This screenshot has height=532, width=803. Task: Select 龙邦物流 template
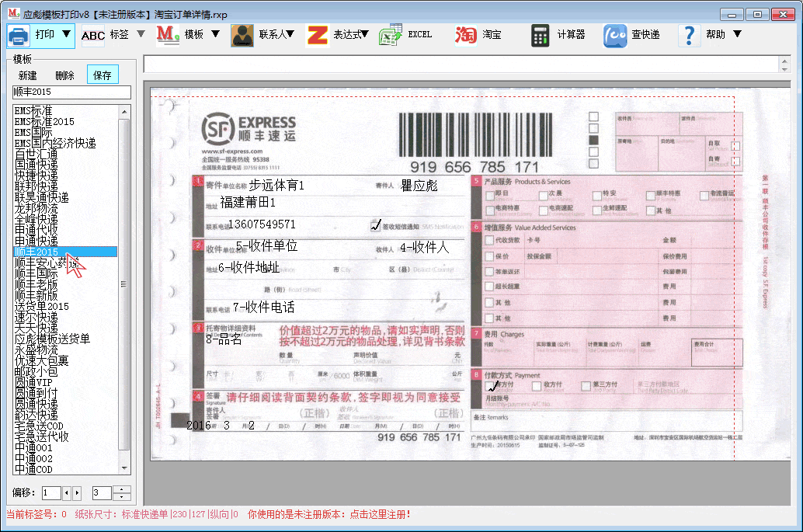(x=36, y=208)
